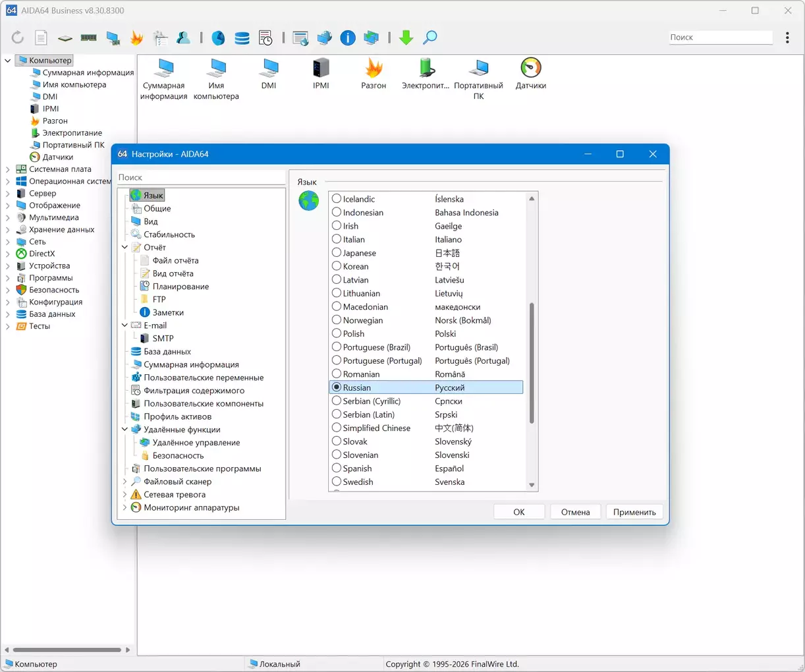Click the green download arrow icon
The image size is (805, 672).
(x=406, y=38)
